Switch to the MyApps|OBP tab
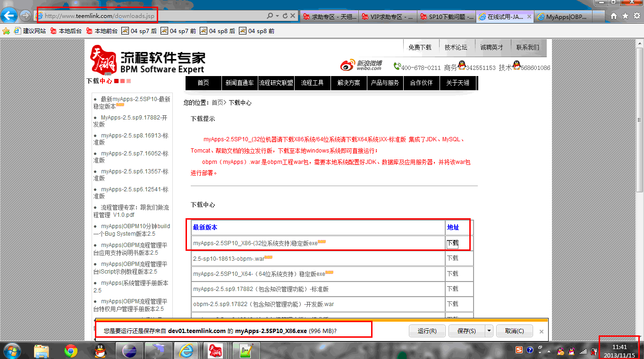644x359 pixels. (564, 17)
